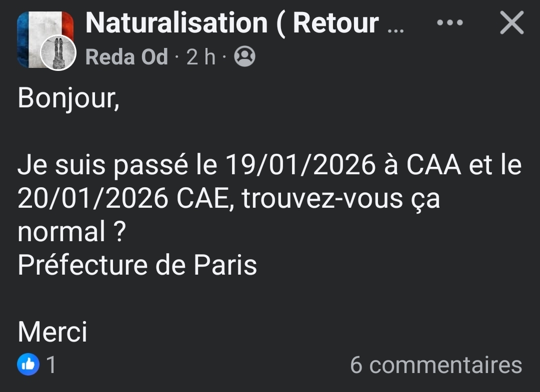540x392 pixels.
Task: Open the 6 commentaires link
Action: [x=436, y=365]
